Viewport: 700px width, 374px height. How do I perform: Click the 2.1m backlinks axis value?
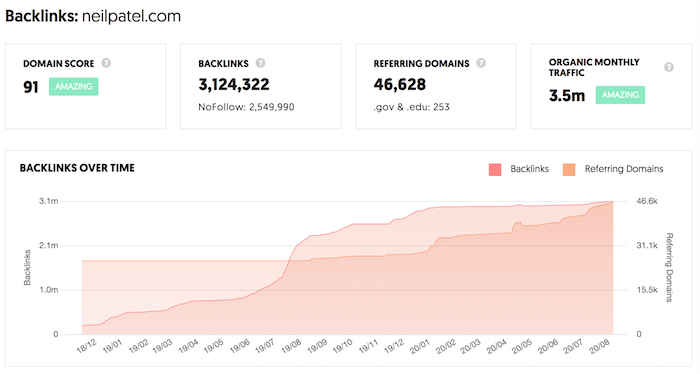tap(49, 245)
